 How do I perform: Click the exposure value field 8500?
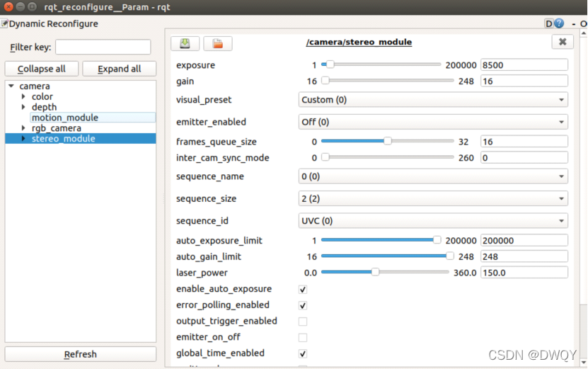(x=524, y=64)
